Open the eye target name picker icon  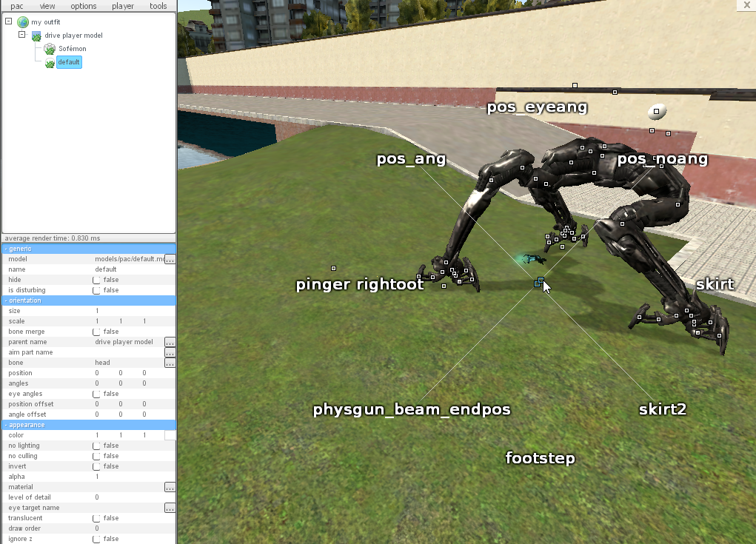pyautogui.click(x=170, y=508)
